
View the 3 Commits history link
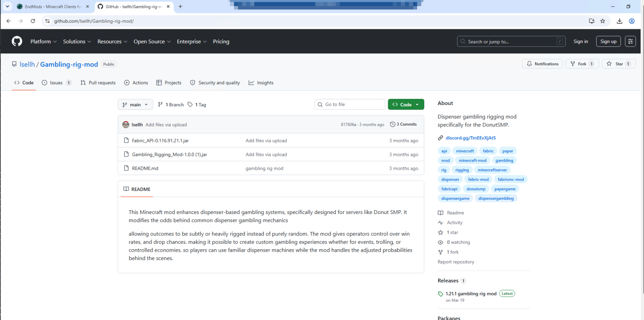pyautogui.click(x=403, y=124)
